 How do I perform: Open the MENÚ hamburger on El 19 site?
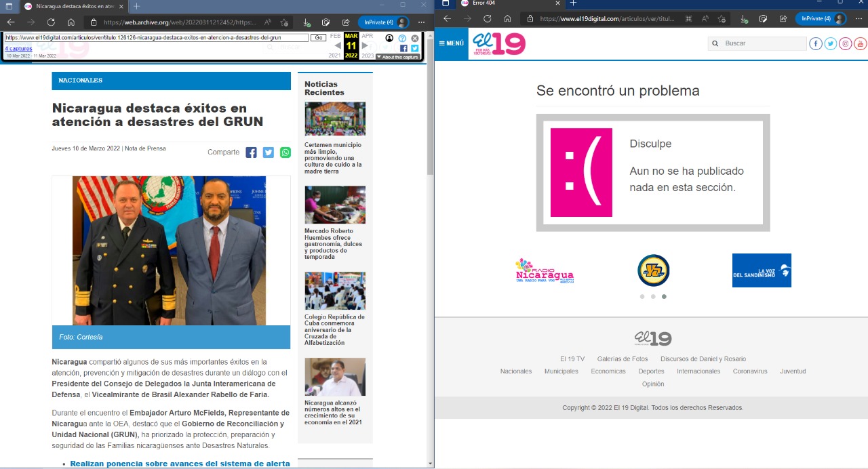click(x=452, y=43)
